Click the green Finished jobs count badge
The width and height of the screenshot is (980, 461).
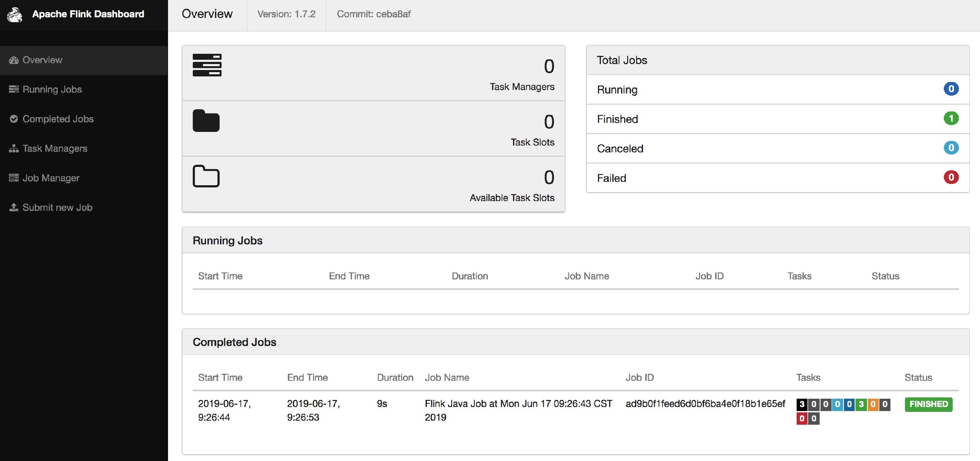(x=952, y=119)
